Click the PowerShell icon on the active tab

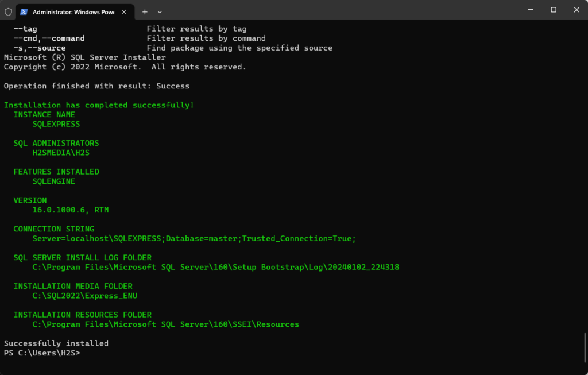coord(23,11)
